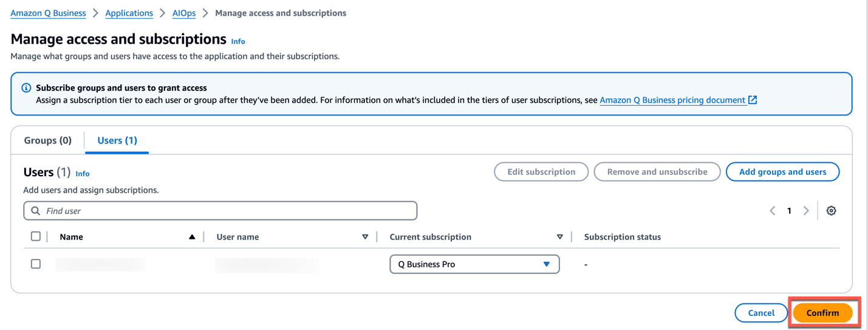Open the Amazon Q Business pricing document link

pyautogui.click(x=672, y=100)
